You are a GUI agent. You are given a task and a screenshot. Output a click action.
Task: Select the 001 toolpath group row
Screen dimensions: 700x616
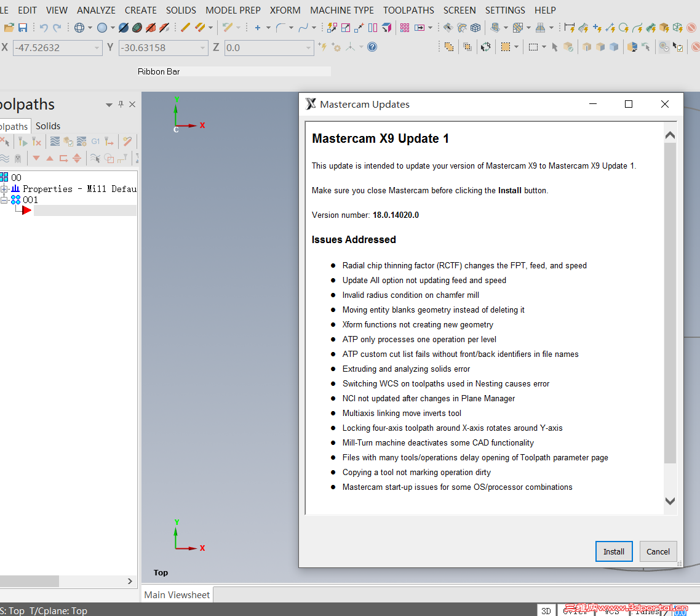[x=30, y=199]
